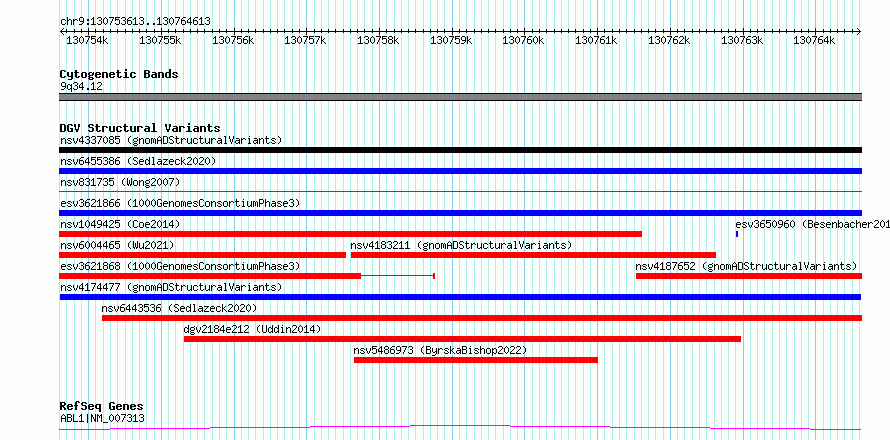The height and width of the screenshot is (440, 890).
Task: Click the chr9:130753613..130764613 coordinate text
Action: click(136, 21)
